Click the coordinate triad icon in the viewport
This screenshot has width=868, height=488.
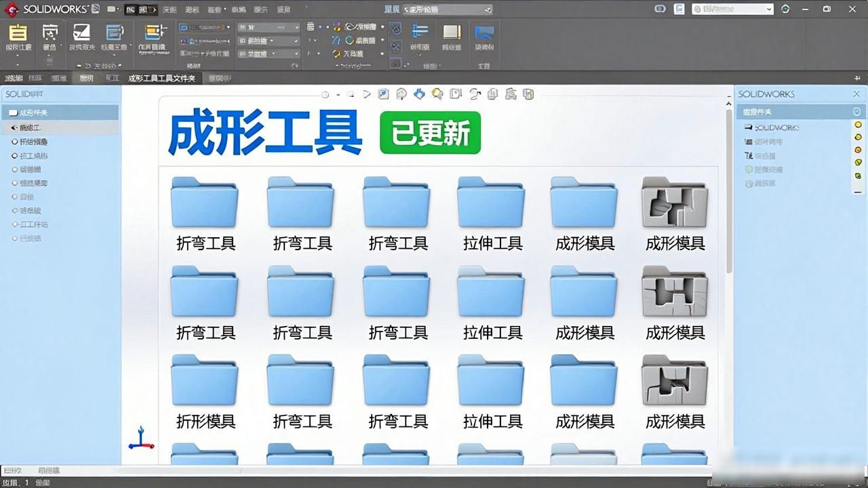[140, 439]
